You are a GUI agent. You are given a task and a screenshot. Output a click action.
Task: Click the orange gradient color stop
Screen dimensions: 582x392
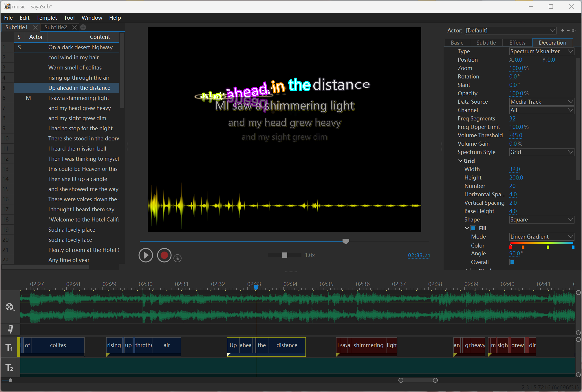tap(523, 247)
